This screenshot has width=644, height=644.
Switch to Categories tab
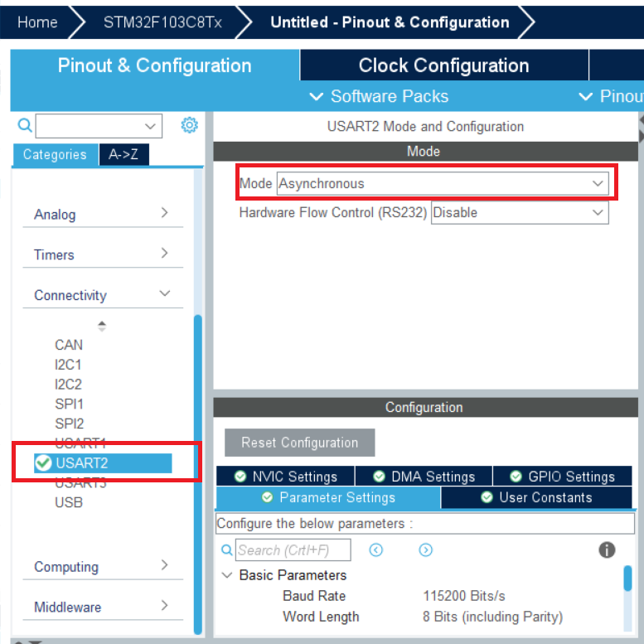(x=55, y=154)
